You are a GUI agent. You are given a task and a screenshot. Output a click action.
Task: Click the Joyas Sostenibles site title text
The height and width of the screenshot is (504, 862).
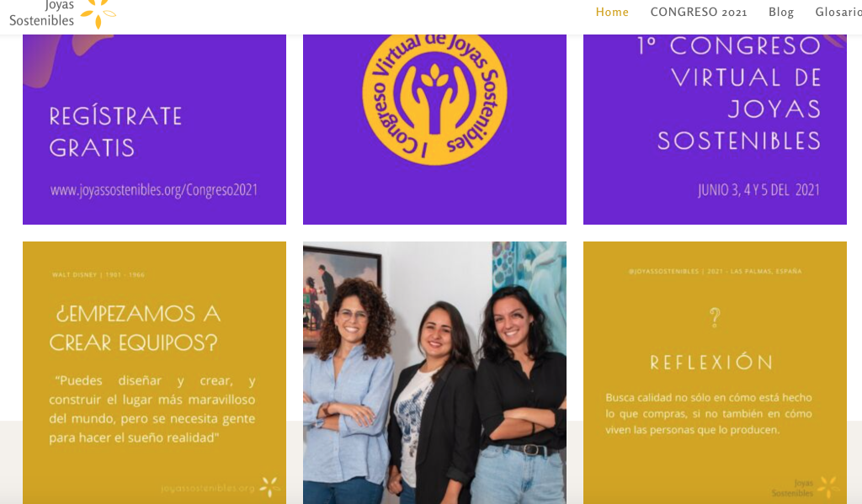point(42,13)
